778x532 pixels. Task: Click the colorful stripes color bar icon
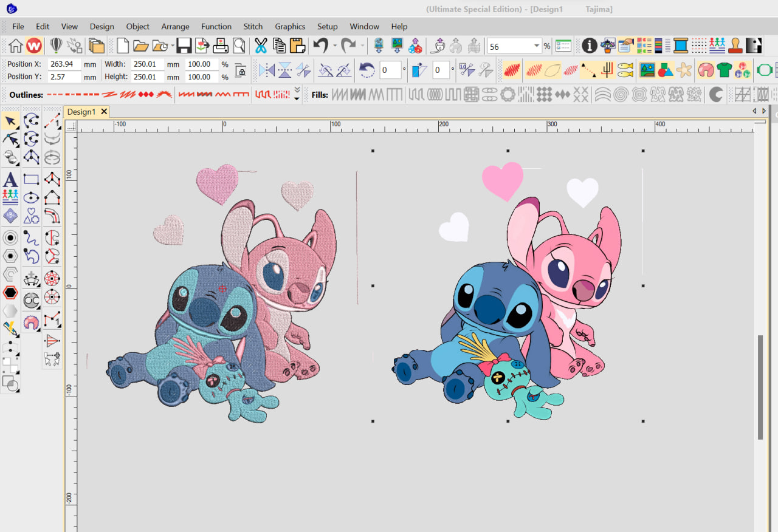pos(663,46)
